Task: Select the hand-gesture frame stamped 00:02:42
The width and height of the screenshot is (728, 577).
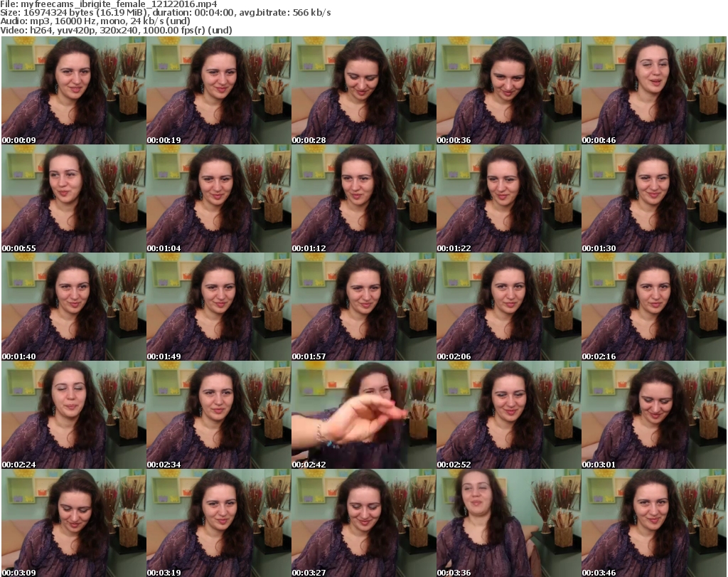Action: click(x=363, y=415)
